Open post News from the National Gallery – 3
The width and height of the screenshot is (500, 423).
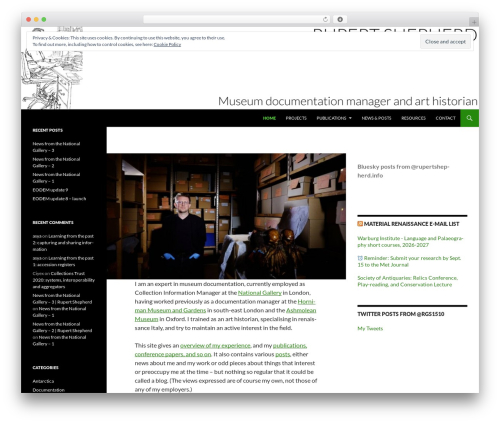[x=56, y=147]
